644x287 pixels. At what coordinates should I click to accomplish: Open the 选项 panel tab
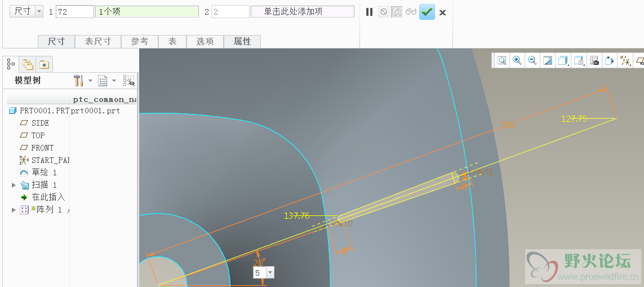point(205,42)
